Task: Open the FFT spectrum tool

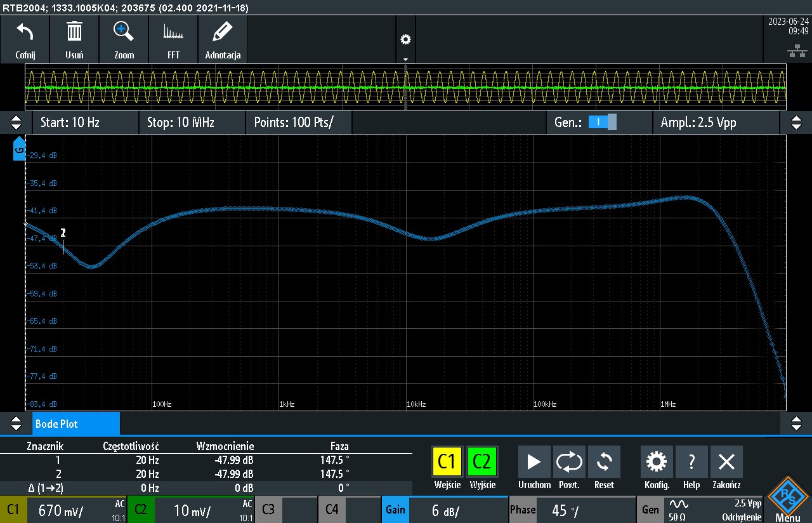Action: pyautogui.click(x=173, y=32)
